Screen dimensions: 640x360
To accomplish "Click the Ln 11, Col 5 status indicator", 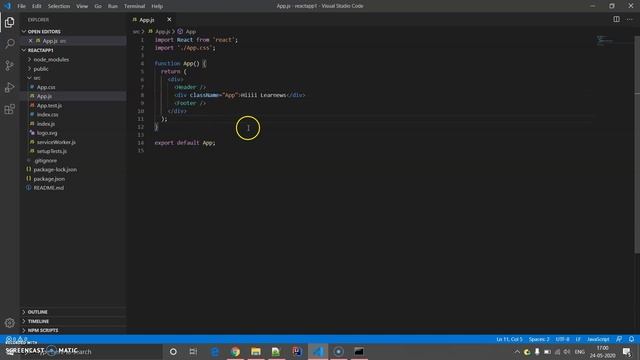I will (509, 339).
